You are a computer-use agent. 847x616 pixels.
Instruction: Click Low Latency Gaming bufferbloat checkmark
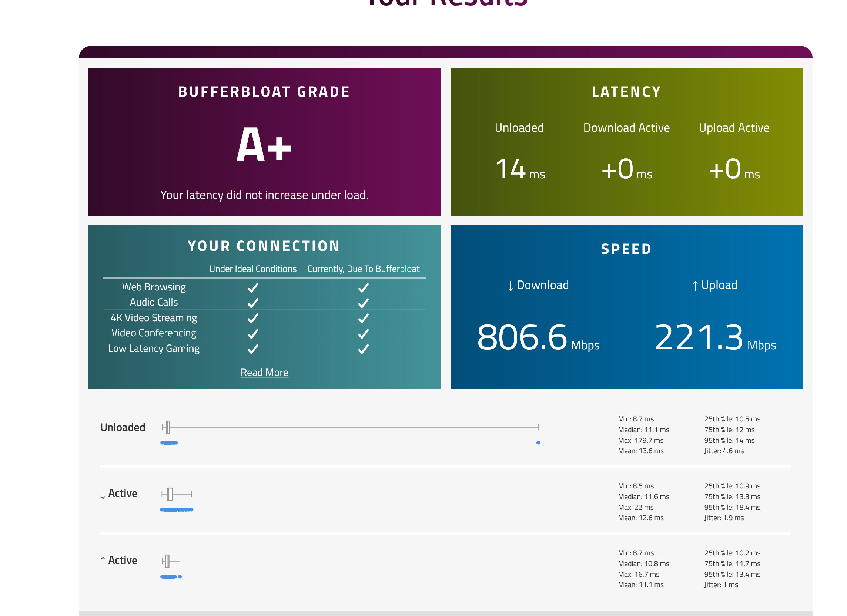point(363,349)
